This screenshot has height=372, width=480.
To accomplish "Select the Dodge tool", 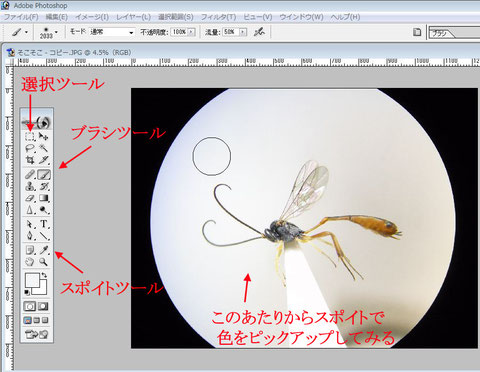I will click(44, 210).
